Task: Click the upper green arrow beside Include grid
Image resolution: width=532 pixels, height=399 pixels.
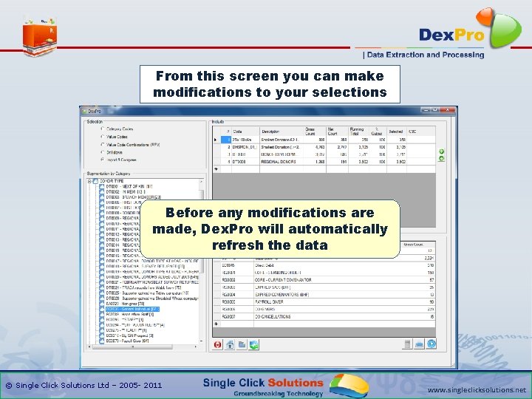Action: pos(441,151)
